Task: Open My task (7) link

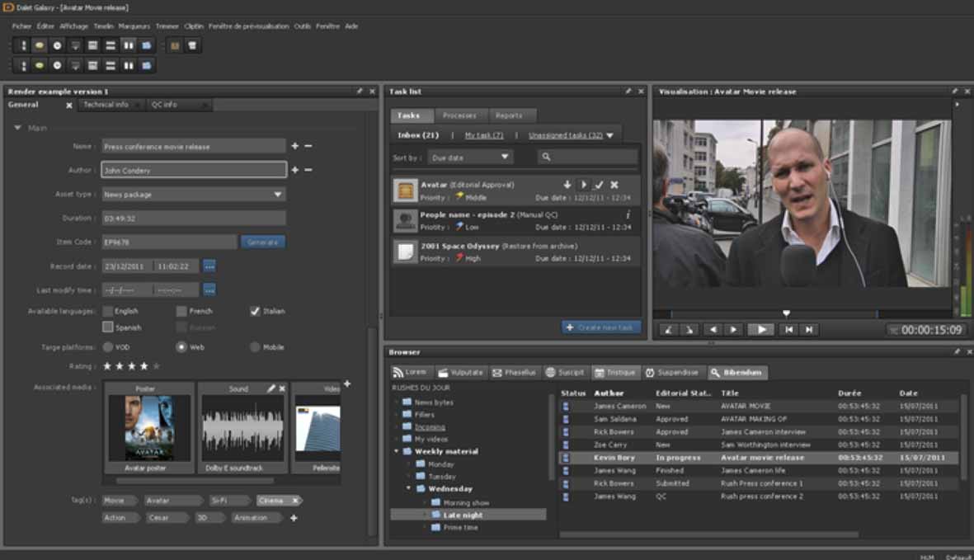Action: click(x=484, y=135)
